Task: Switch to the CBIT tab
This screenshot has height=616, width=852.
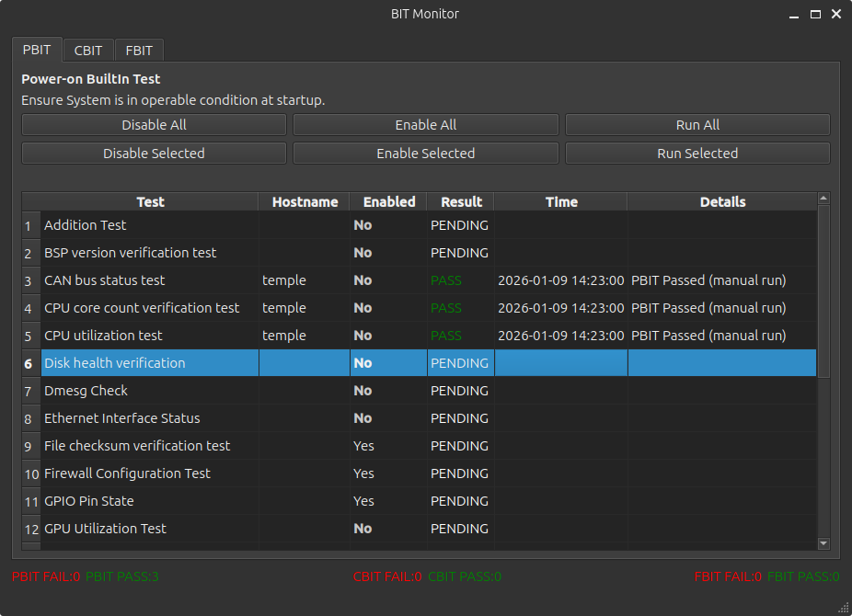Action: [x=88, y=51]
